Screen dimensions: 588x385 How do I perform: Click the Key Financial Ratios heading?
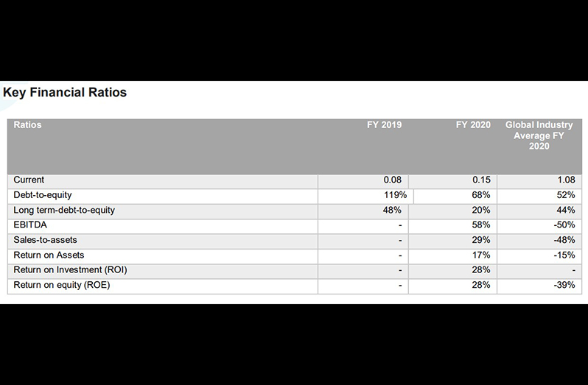pyautogui.click(x=65, y=93)
